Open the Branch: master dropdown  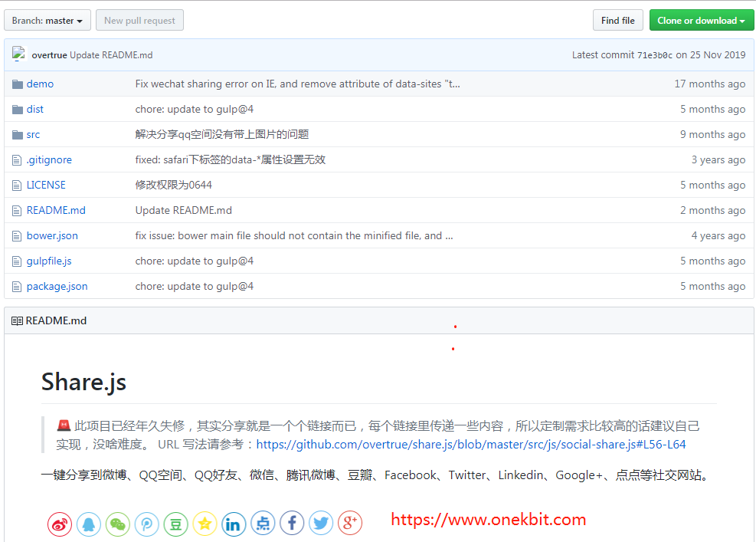(x=47, y=20)
